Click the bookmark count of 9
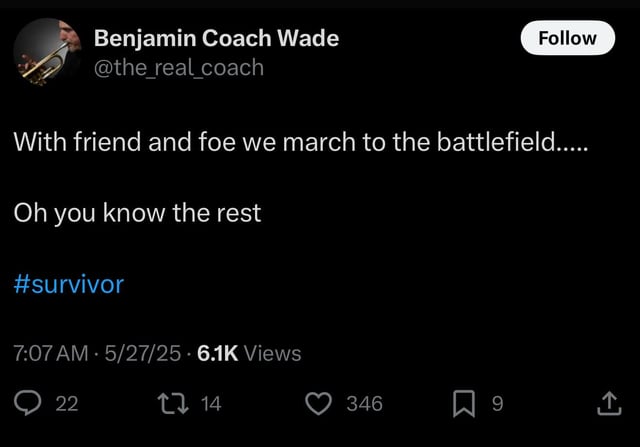Screen dimensions: 640x447 [x=497, y=403]
